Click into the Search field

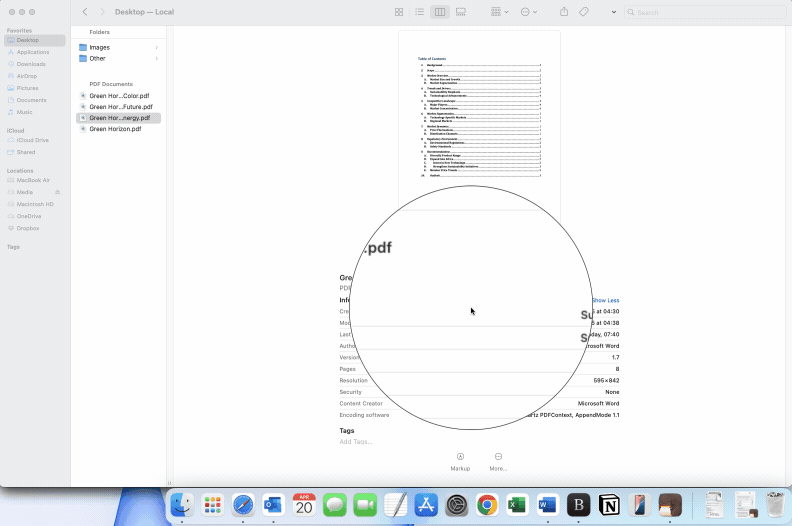tap(707, 12)
